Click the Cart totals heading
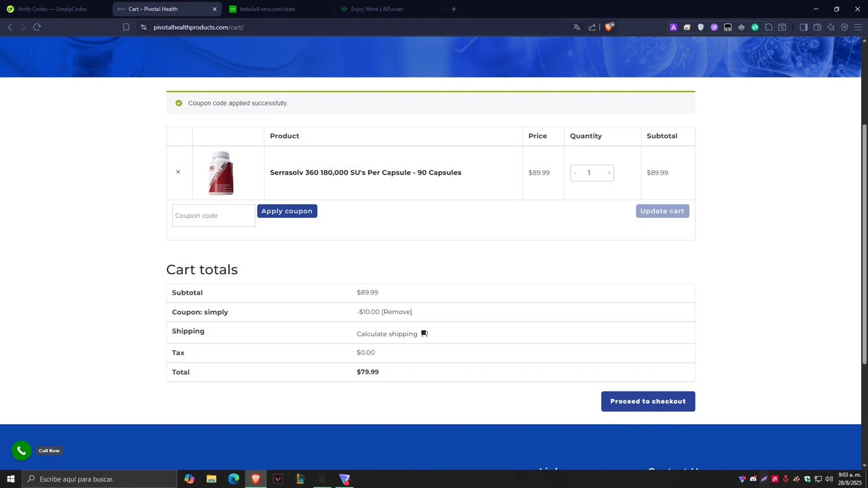The height and width of the screenshot is (488, 868). click(x=202, y=269)
